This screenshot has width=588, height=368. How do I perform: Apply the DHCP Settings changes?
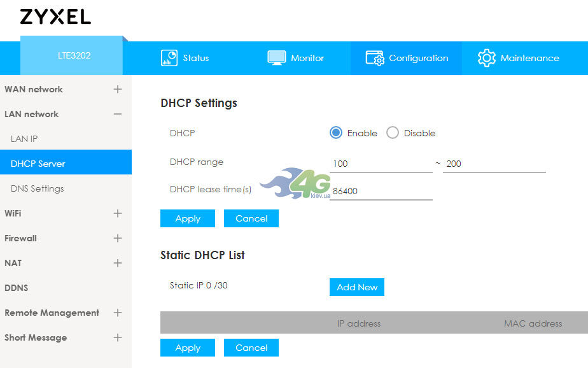[x=188, y=218]
